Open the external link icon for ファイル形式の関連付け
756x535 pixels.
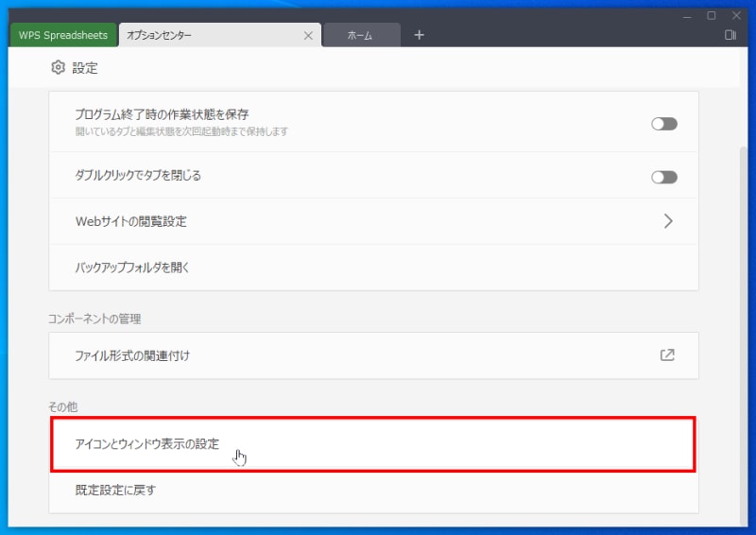(667, 355)
